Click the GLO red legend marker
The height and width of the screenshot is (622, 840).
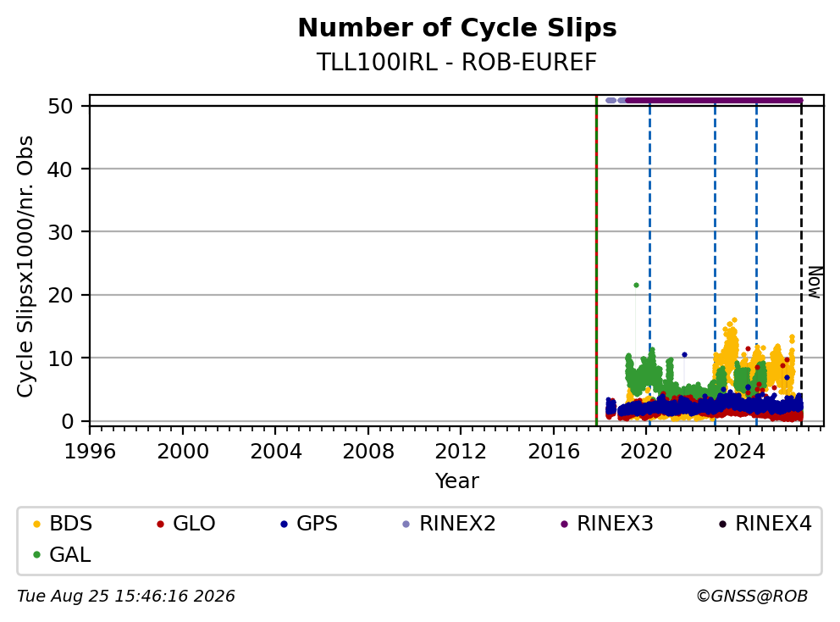click(160, 524)
